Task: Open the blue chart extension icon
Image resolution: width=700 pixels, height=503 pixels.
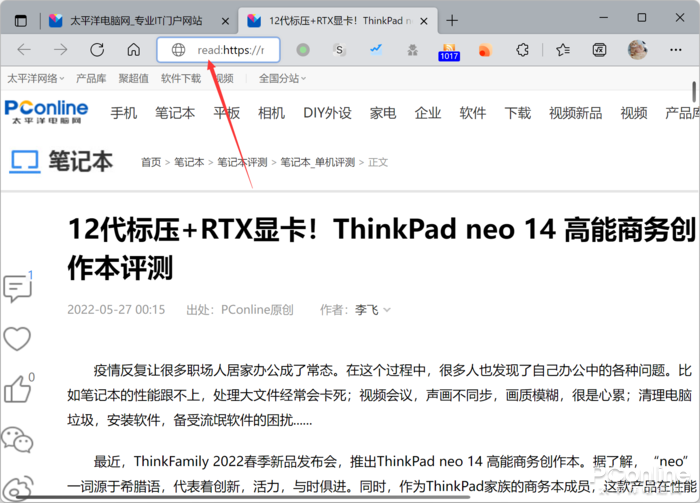Action: [376, 50]
